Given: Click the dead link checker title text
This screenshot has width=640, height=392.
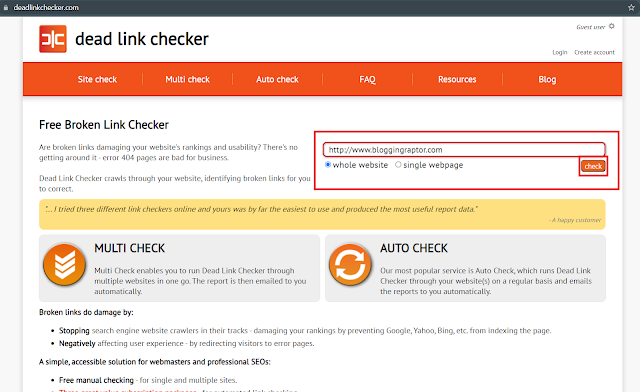Looking at the screenshot, I should click(x=142, y=39).
